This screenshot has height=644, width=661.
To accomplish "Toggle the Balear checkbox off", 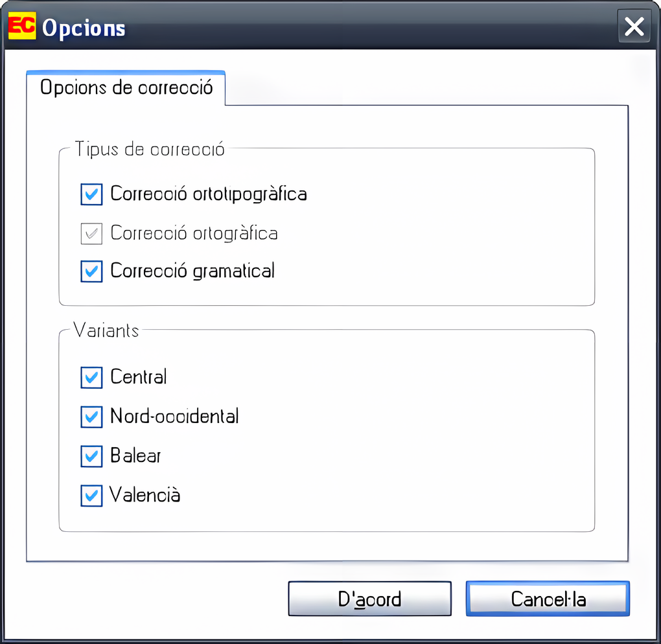I will (91, 456).
